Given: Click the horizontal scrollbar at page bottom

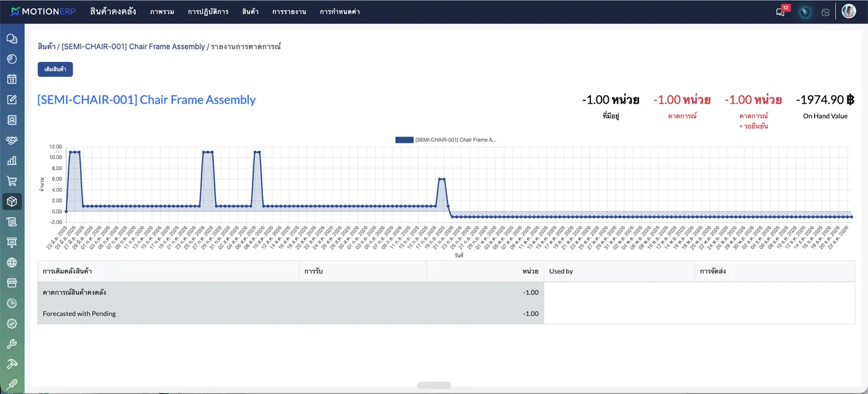Looking at the screenshot, I should click(433, 385).
